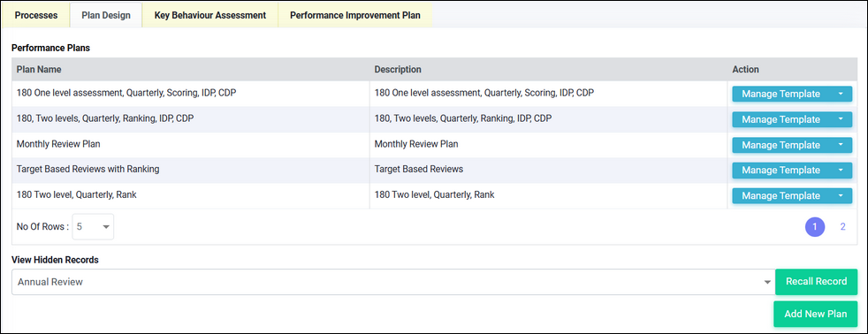This screenshot has height=334, width=868.
Task: Click Manage Template for Target Based Reviews
Action: [780, 171]
